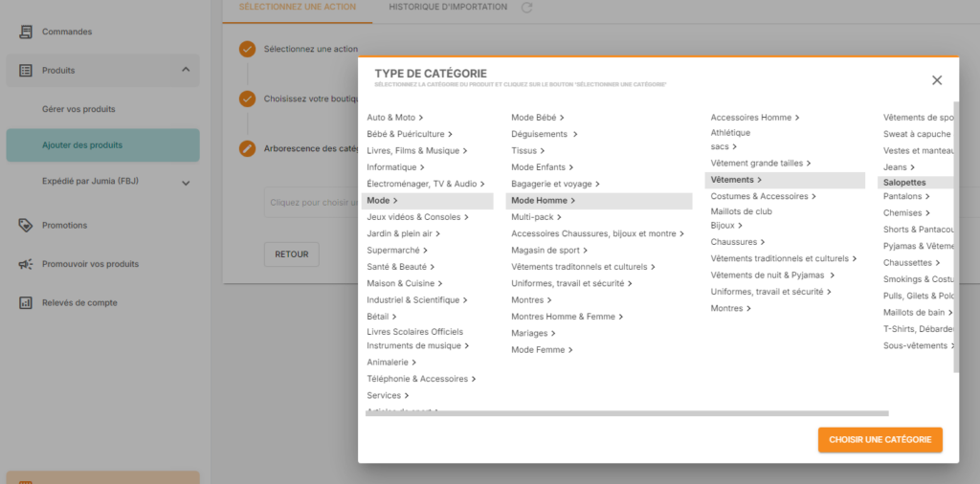Expand the Expédié par Jumia (FBJ) chevron
This screenshot has height=484, width=980.
point(186,183)
